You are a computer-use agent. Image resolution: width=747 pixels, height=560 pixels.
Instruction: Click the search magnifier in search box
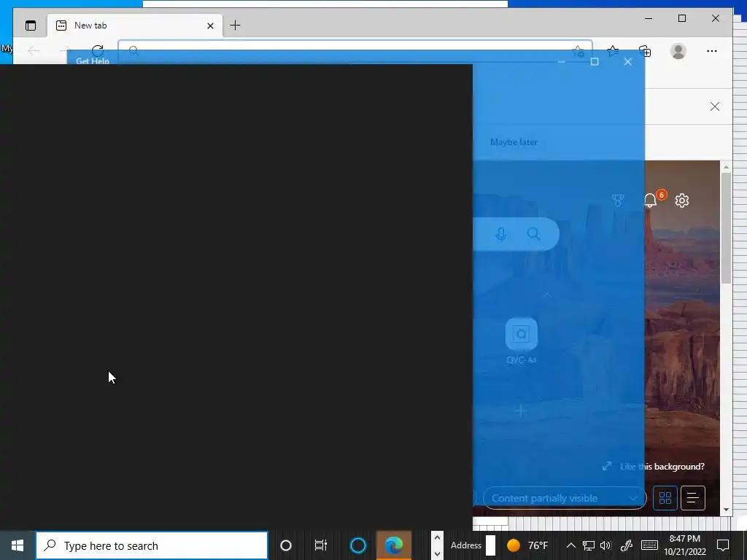[x=533, y=234]
